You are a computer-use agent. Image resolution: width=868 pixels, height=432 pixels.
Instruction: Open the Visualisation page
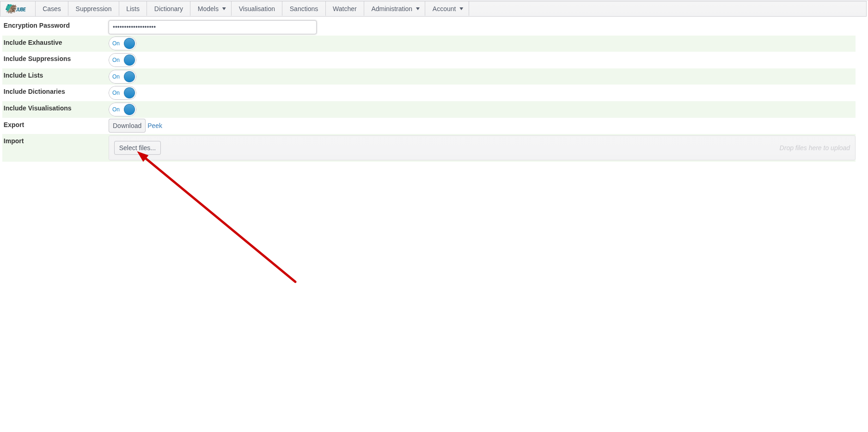pos(257,9)
